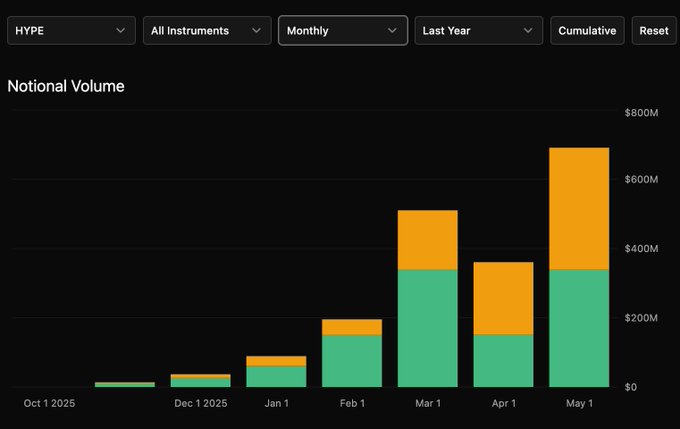Click the $200M axis label

[641, 318]
